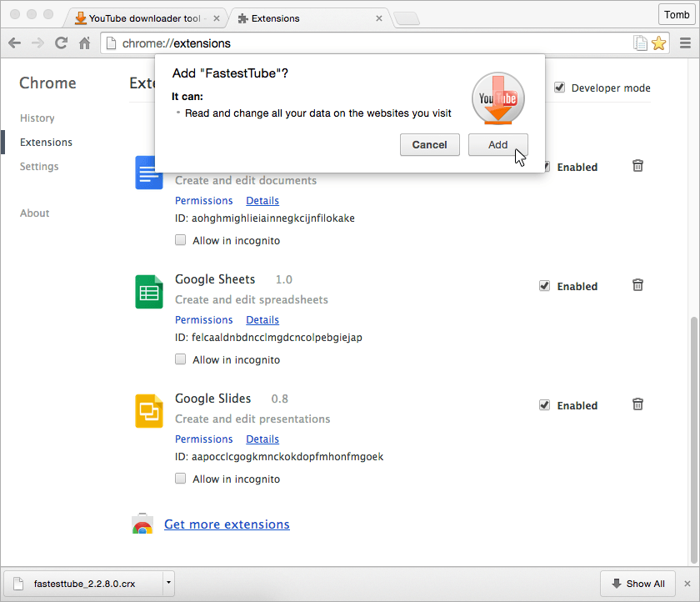View Google Sheets Permissions
This screenshot has width=700, height=602.
203,319
